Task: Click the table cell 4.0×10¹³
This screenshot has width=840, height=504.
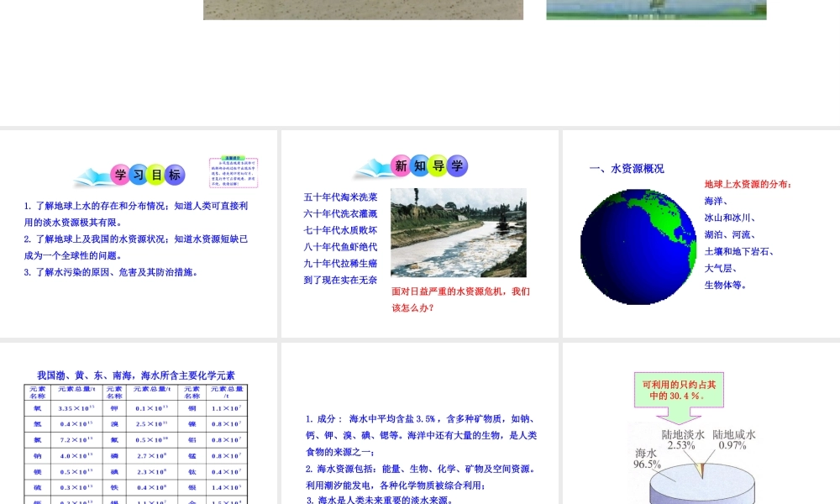Action: click(76, 456)
